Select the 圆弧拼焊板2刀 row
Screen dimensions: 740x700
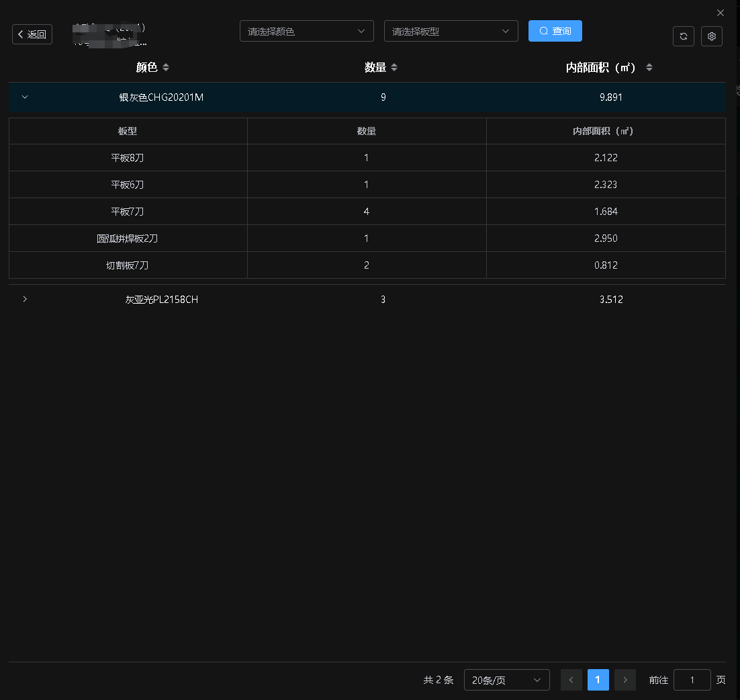(x=367, y=238)
